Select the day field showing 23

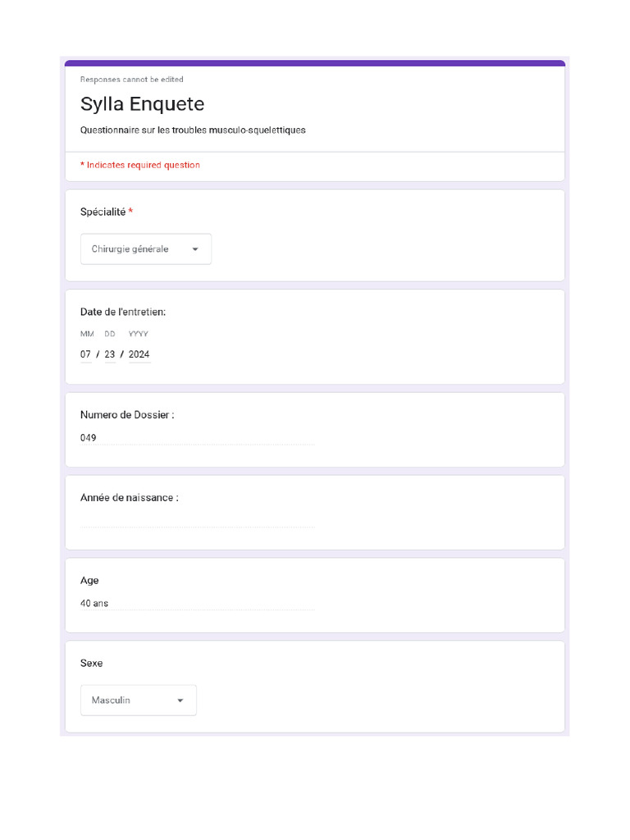(110, 354)
